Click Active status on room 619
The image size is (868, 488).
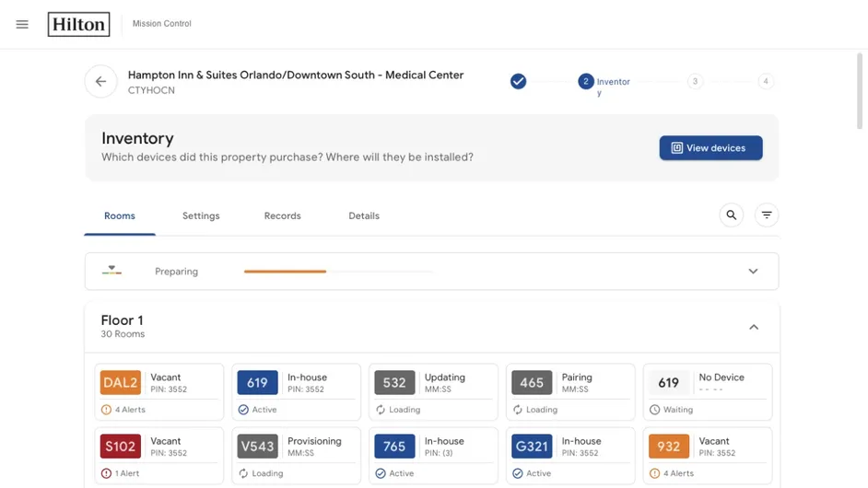257,410
